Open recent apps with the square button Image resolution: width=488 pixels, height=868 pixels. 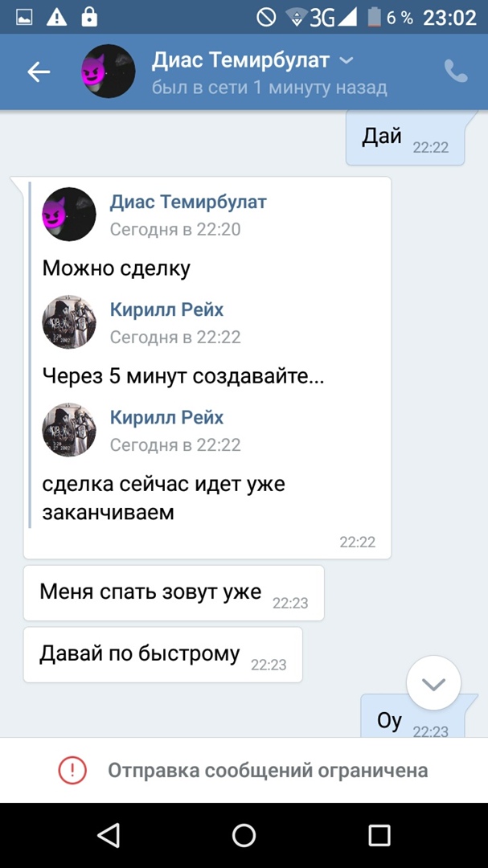pyautogui.click(x=379, y=835)
